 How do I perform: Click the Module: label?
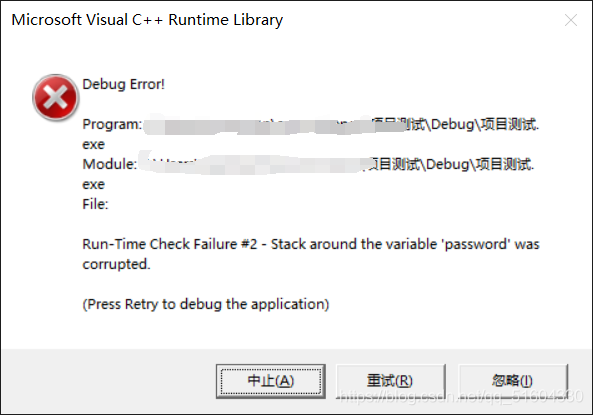click(110, 165)
